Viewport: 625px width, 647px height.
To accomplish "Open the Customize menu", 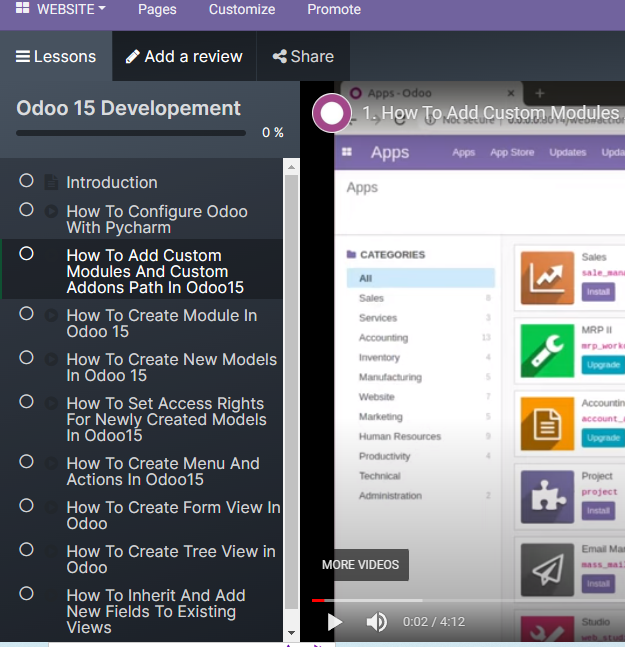I will click(242, 9).
